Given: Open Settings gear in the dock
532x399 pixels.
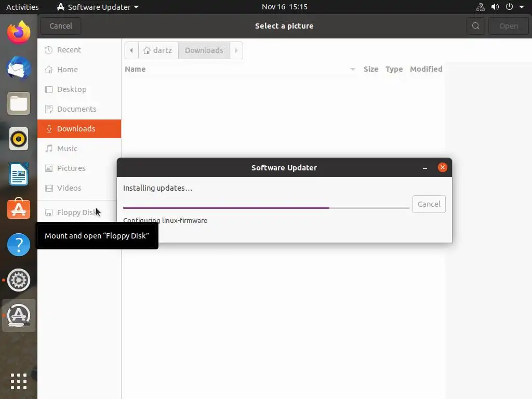Looking at the screenshot, I should [19, 280].
